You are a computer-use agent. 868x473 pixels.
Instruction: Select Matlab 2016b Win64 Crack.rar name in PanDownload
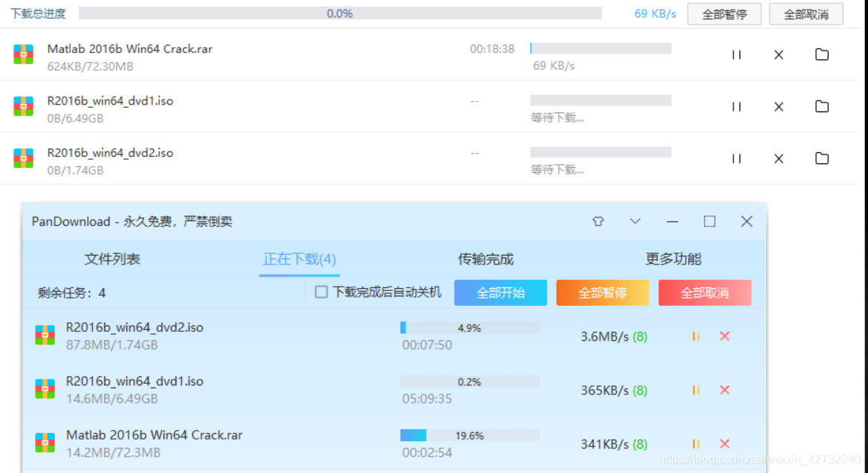pyautogui.click(x=155, y=435)
